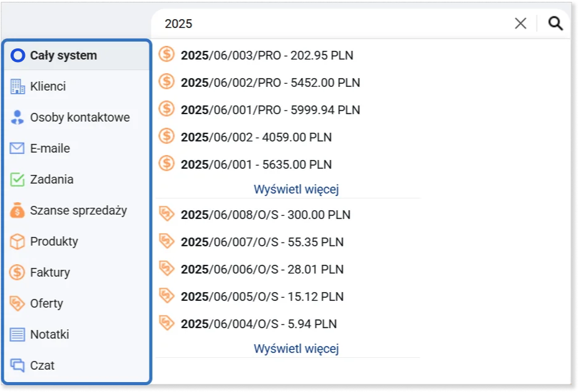The height and width of the screenshot is (392, 579).
Task: Click the Osoby kontaktowe person icon
Action: pos(17,117)
